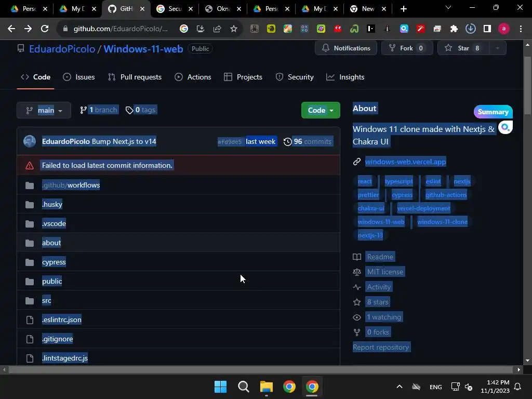The height and width of the screenshot is (399, 532).
Task: Open Chrome downloads icon
Action: coord(470,29)
